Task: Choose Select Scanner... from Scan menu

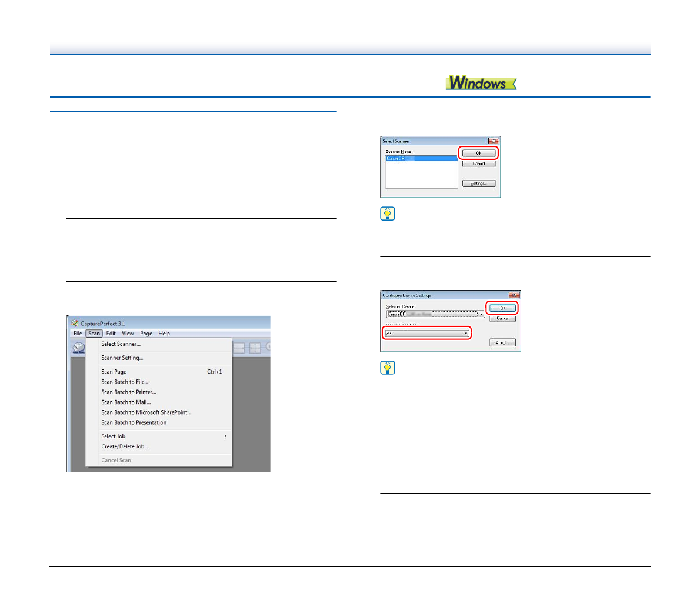Action: (x=121, y=344)
